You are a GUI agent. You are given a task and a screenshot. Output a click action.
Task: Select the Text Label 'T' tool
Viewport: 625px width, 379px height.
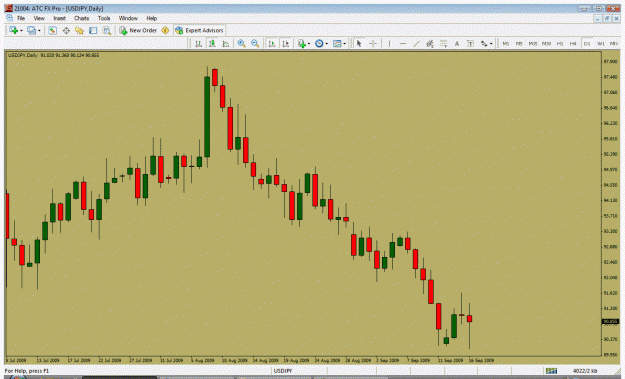click(x=470, y=43)
